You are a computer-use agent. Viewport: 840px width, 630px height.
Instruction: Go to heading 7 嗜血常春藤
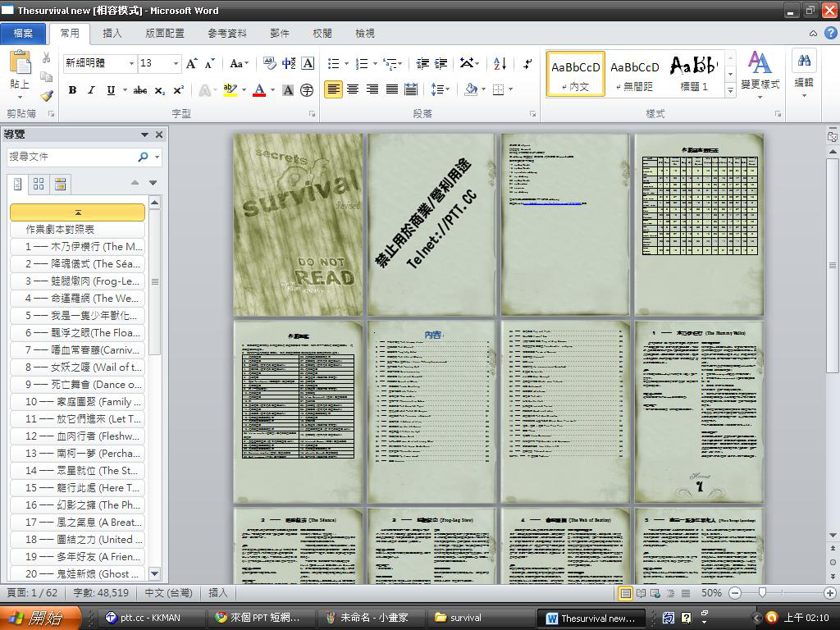77,349
